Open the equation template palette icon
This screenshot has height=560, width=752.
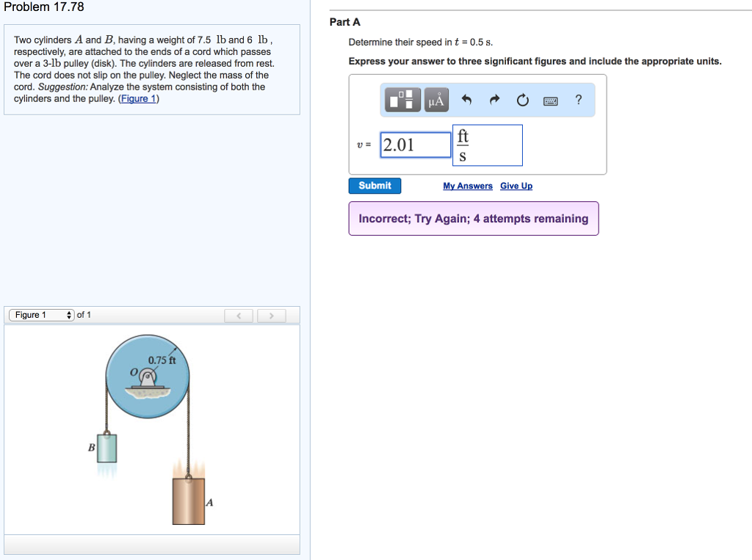click(401, 100)
